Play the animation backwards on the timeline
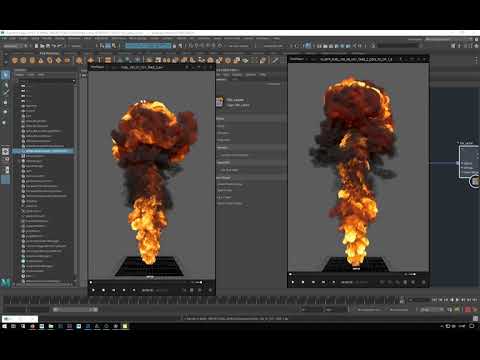 [452, 300]
